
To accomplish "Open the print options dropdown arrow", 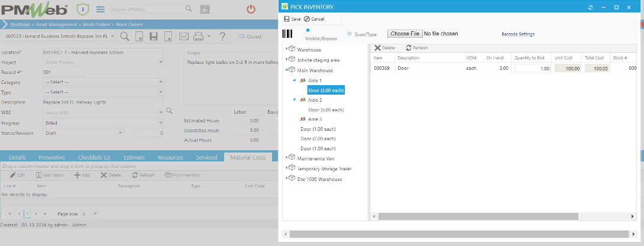I will click(209, 37).
